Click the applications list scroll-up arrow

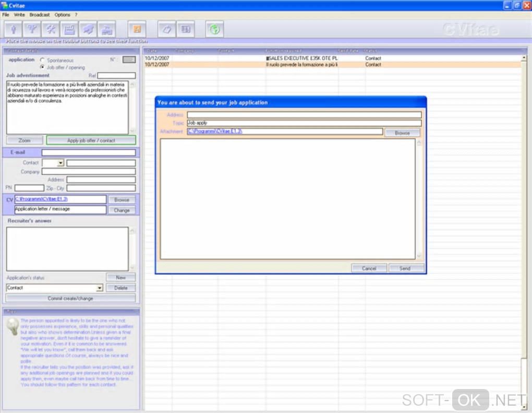[x=524, y=58]
